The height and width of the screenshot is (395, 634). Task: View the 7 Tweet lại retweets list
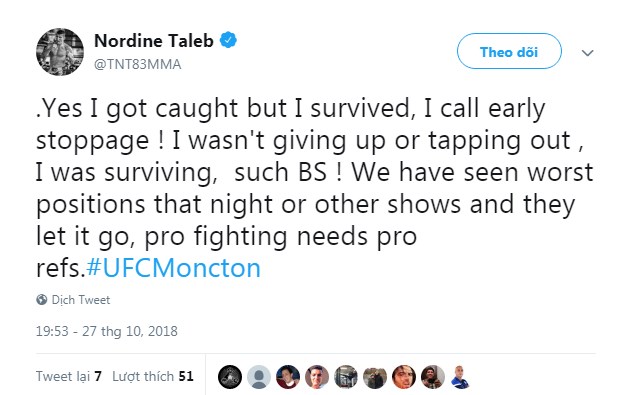[69, 376]
